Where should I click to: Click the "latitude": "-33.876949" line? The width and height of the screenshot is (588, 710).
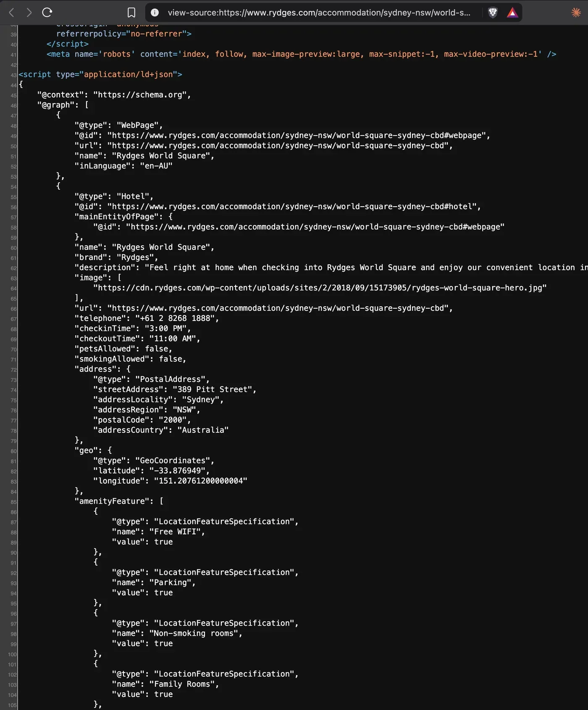point(152,471)
